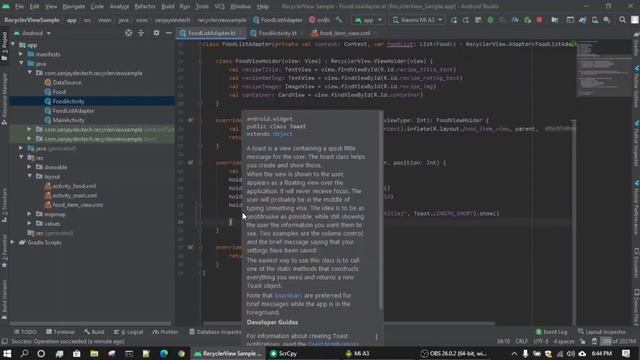
Task: Click the Windows taskbar search icon
Action: pyautogui.click(x=24, y=353)
